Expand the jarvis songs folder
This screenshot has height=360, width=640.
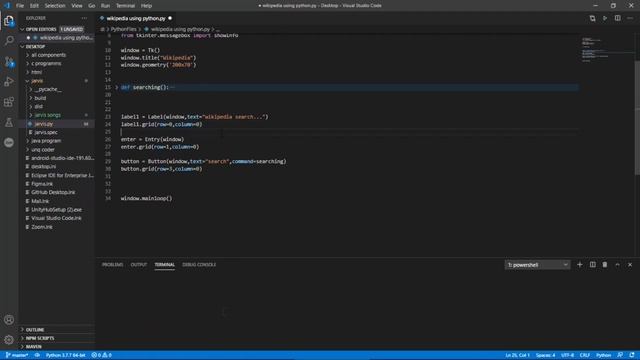click(47, 115)
